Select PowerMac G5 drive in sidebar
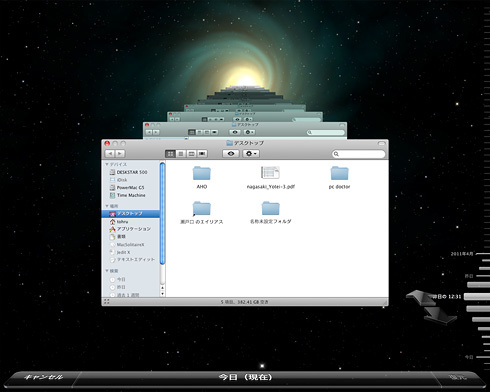Screen dimensions: 490x392 pyautogui.click(x=127, y=188)
